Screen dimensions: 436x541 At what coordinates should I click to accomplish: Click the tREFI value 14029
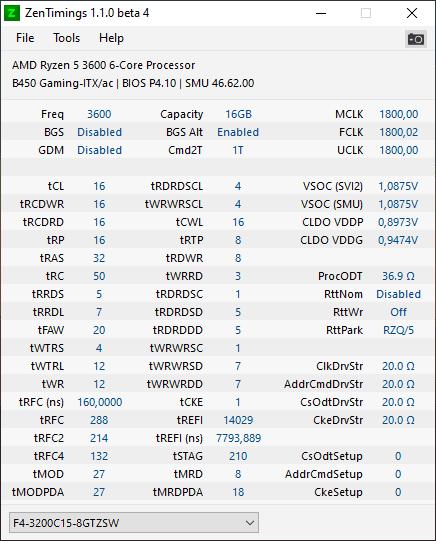[x=238, y=420]
